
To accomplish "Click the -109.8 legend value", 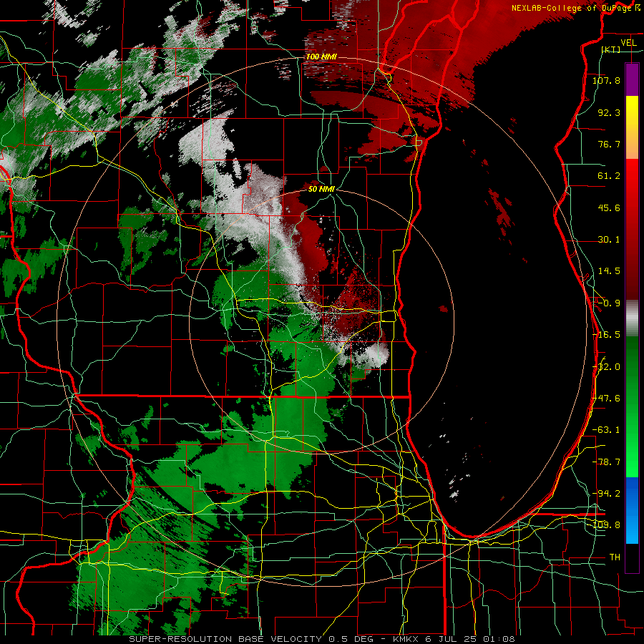I will point(606,525).
